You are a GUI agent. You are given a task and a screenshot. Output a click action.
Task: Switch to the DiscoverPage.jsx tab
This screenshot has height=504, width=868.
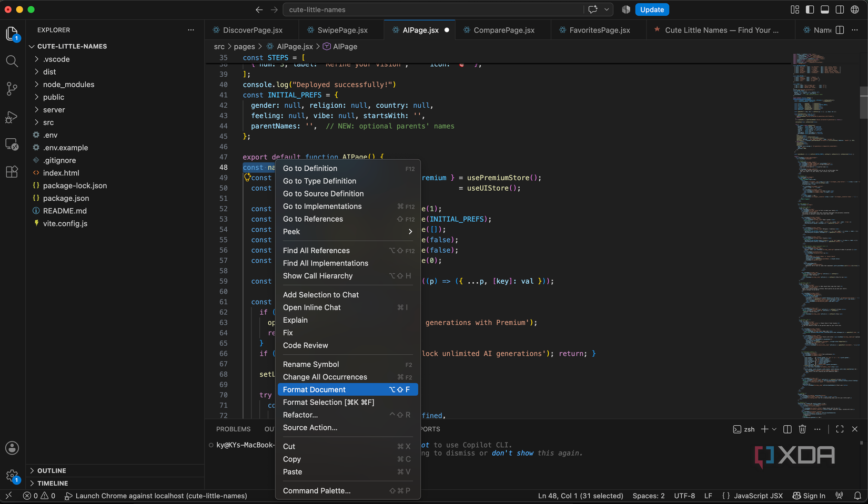coord(253,30)
